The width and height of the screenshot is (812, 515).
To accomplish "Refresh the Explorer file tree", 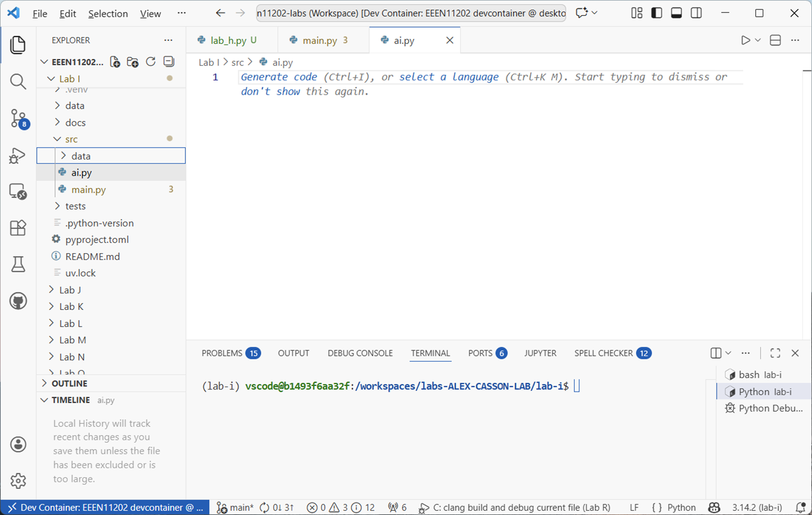I will (x=151, y=62).
